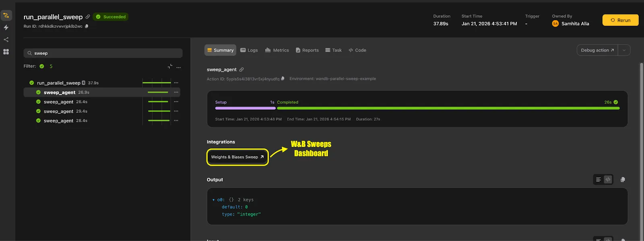
Task: Click the purple Setup progress bar
Action: pyautogui.click(x=245, y=108)
